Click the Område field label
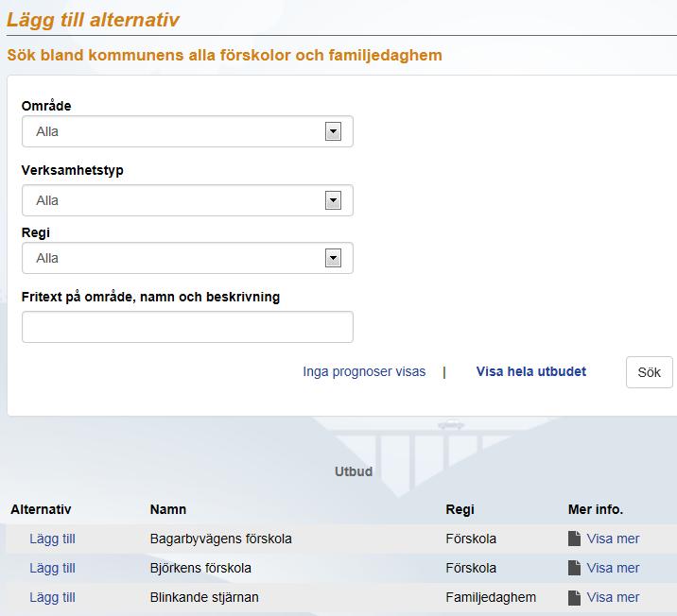The image size is (677, 616). pyautogui.click(x=46, y=106)
